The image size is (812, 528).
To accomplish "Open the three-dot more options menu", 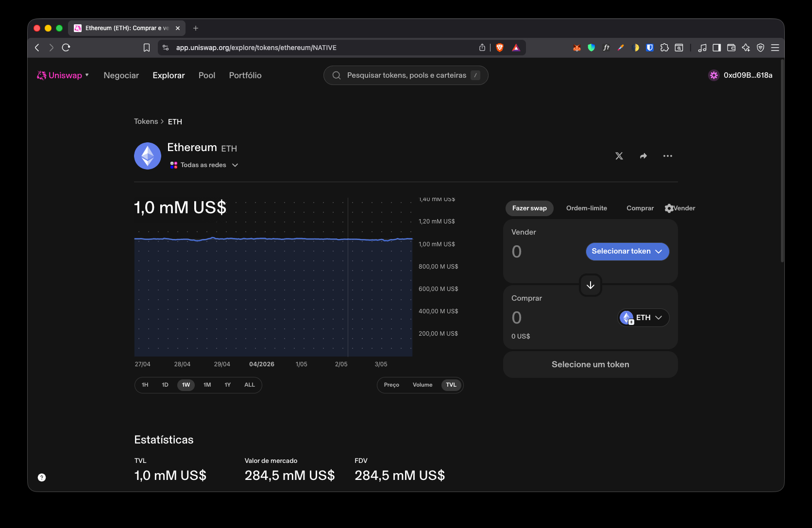I will pyautogui.click(x=668, y=156).
